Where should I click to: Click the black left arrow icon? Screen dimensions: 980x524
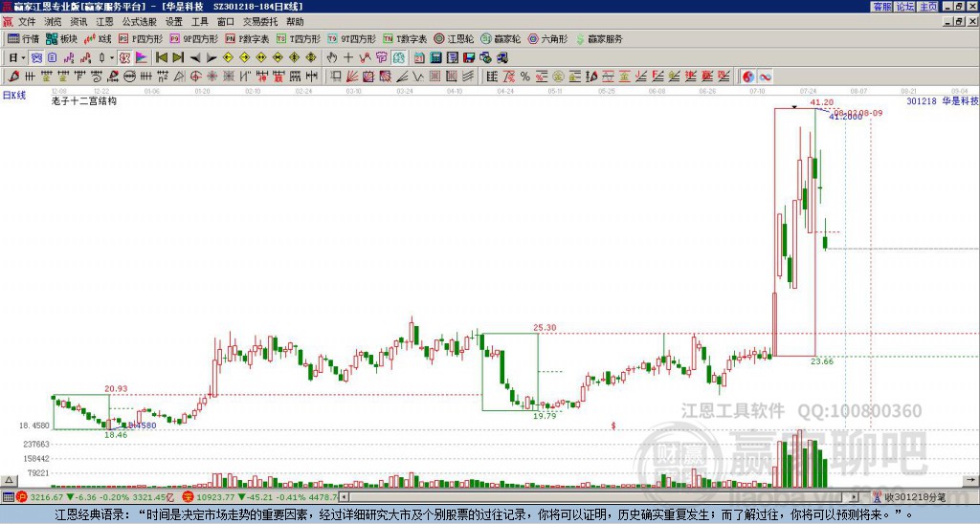195,58
